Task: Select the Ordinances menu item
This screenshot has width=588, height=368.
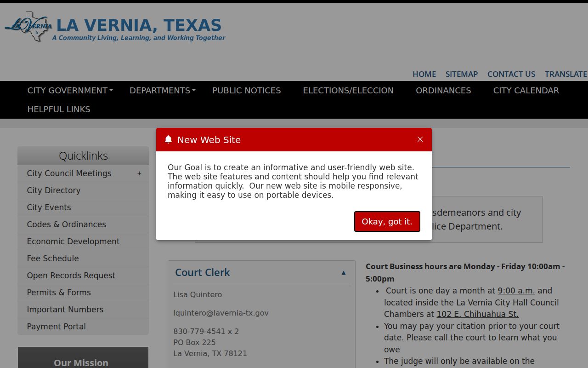Action: (443, 91)
